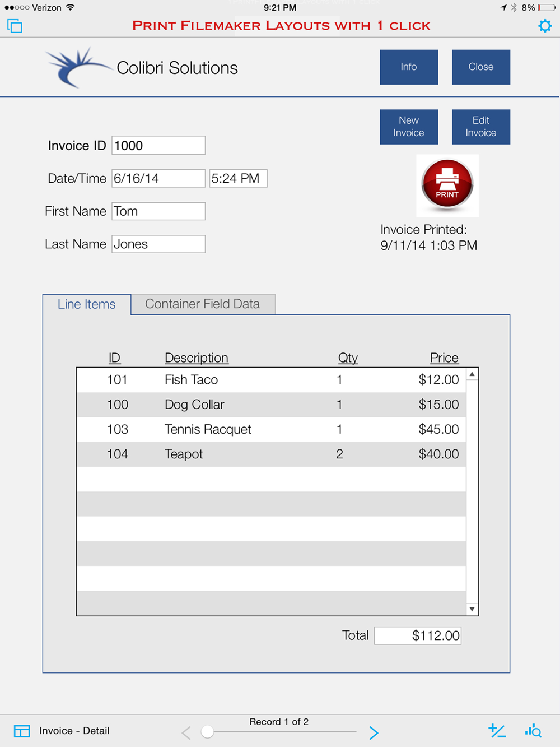Switch to the Line Items tab
Screen dimensions: 560x747
(87, 304)
